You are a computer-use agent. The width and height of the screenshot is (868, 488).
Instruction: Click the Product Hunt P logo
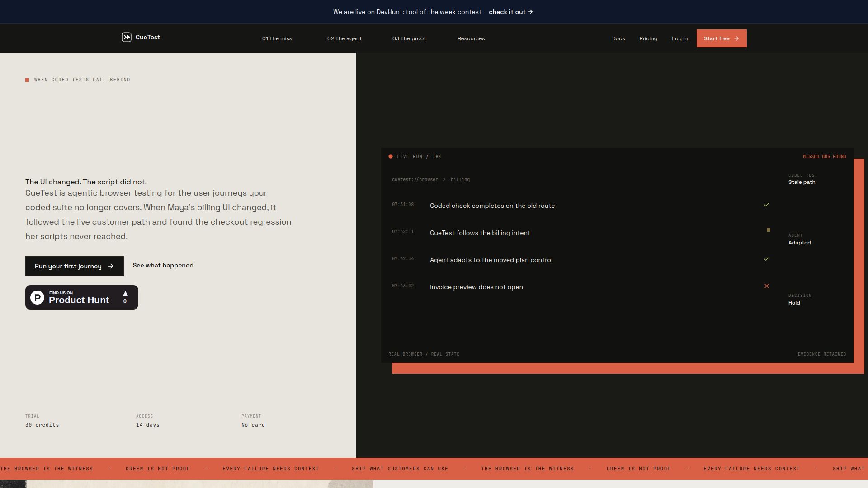(x=38, y=297)
